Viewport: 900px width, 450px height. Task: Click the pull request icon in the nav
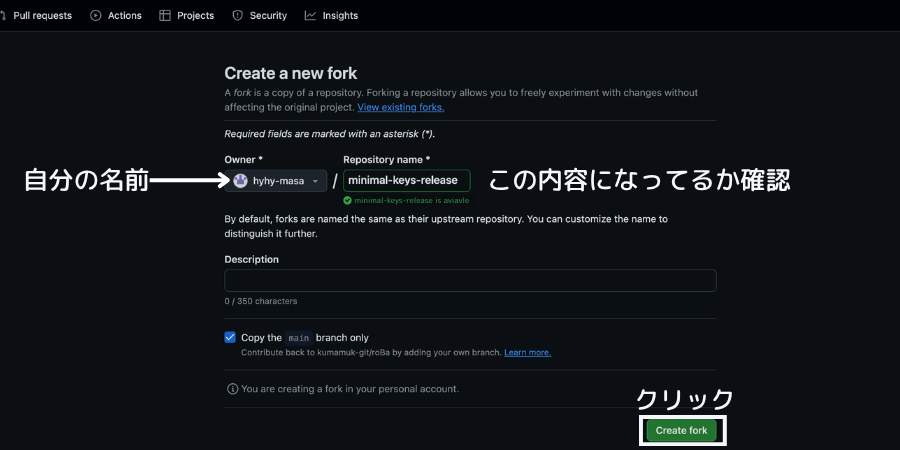(x=4, y=16)
